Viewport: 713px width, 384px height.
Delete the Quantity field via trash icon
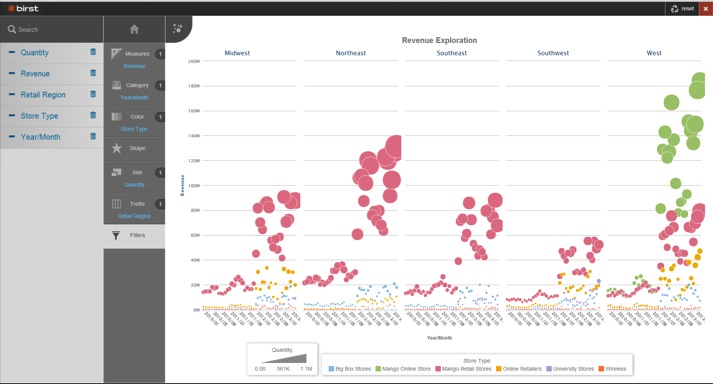[x=93, y=52]
